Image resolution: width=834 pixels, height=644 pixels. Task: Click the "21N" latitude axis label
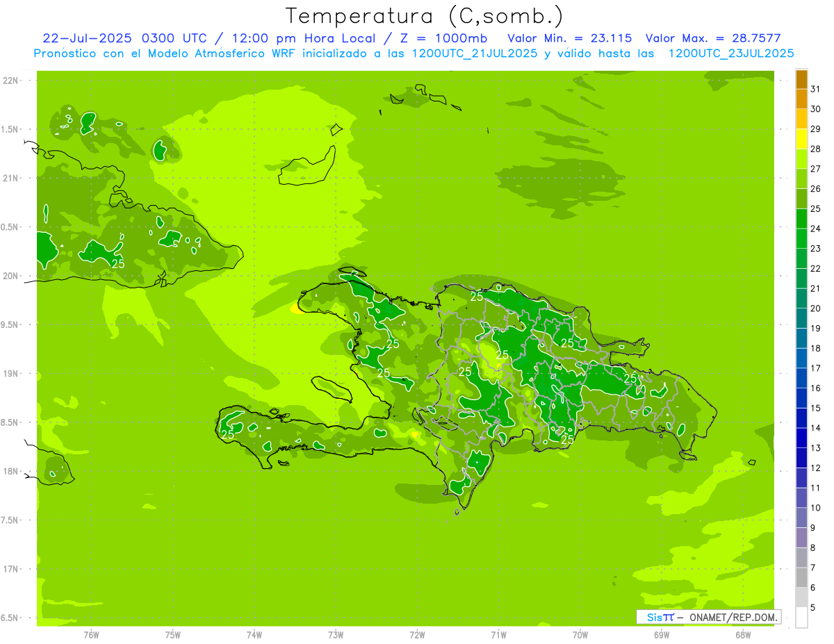[12, 178]
